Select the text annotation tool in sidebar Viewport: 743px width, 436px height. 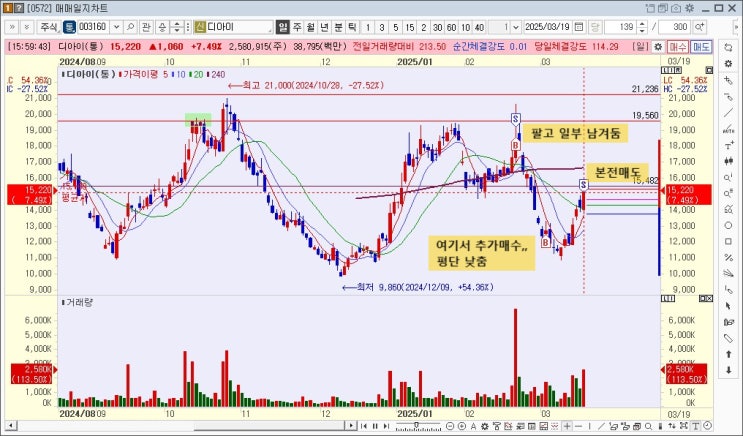[x=729, y=145]
